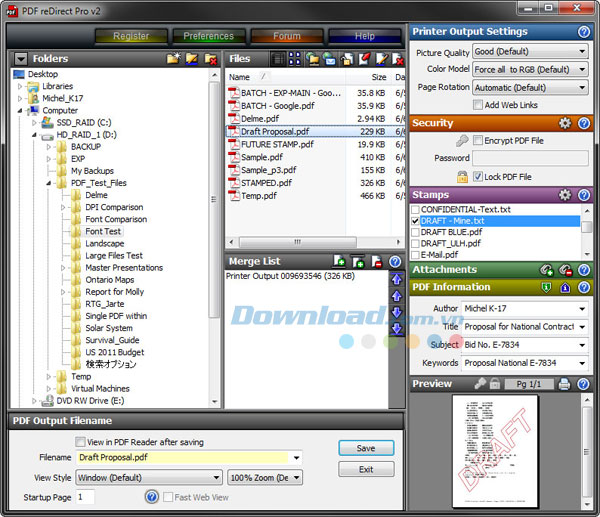Click the green shield info icon in PDF Information
600x517 pixels.
coord(546,287)
